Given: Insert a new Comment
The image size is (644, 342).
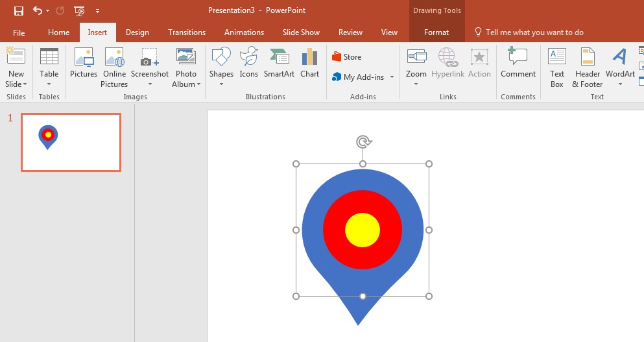Looking at the screenshot, I should coord(518,63).
